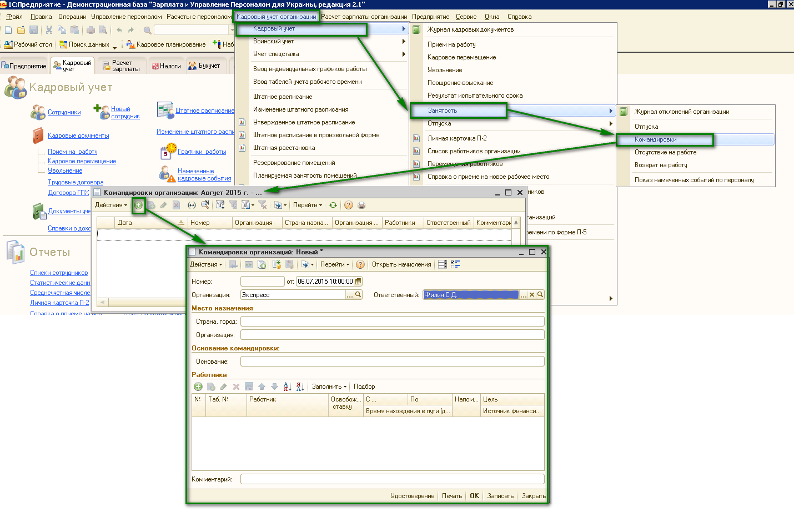Click the Undo arrow icon

[x=119, y=30]
